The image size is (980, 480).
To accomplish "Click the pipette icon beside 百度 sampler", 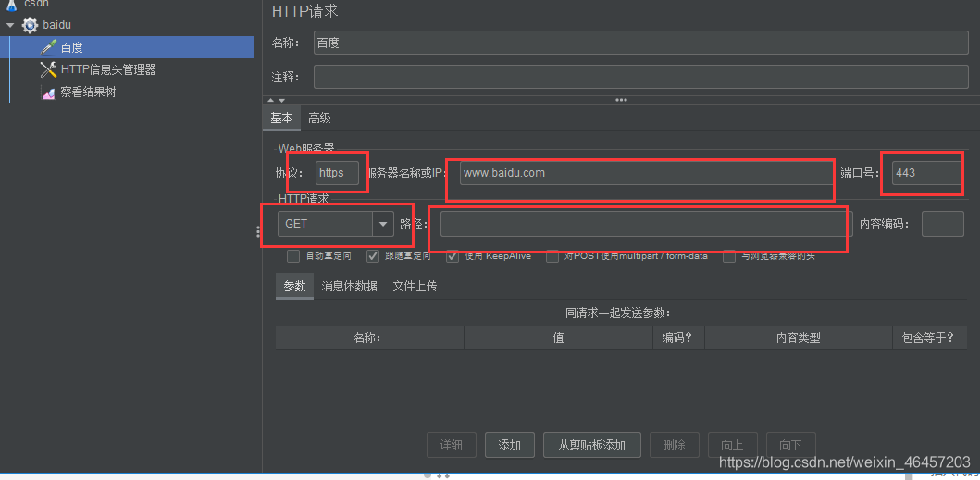I will pos(48,47).
